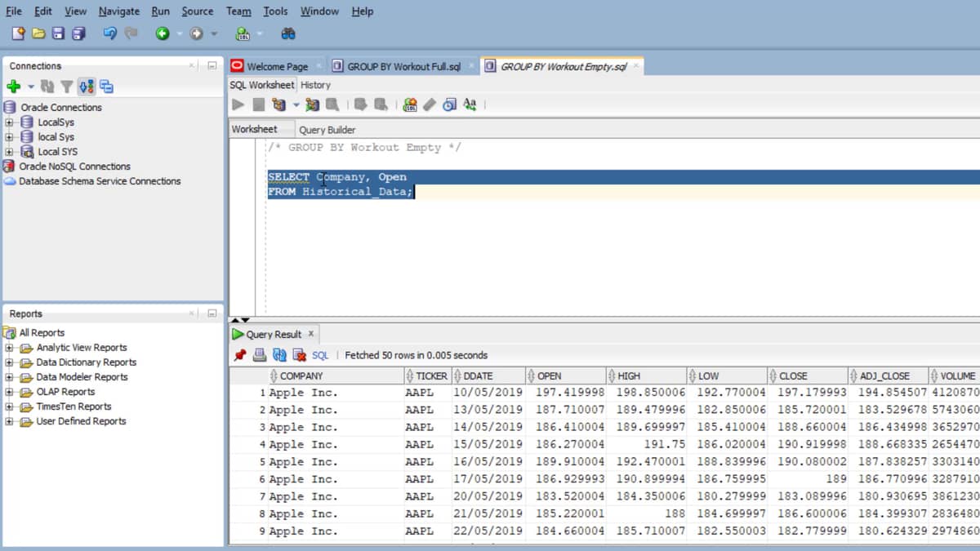Run Statement with the play icon
The width and height of the screenshot is (980, 551).
point(238,104)
